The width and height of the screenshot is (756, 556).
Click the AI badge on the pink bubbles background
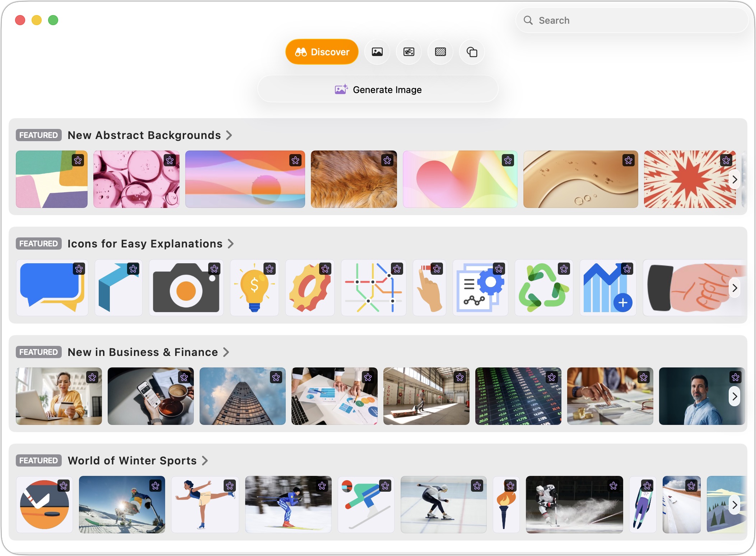[x=169, y=161]
